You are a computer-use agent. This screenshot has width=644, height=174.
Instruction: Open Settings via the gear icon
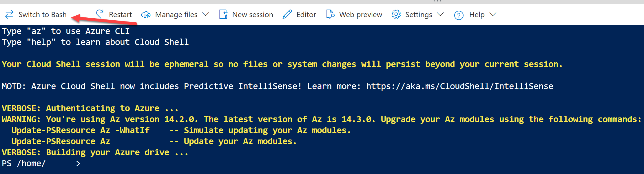396,14
